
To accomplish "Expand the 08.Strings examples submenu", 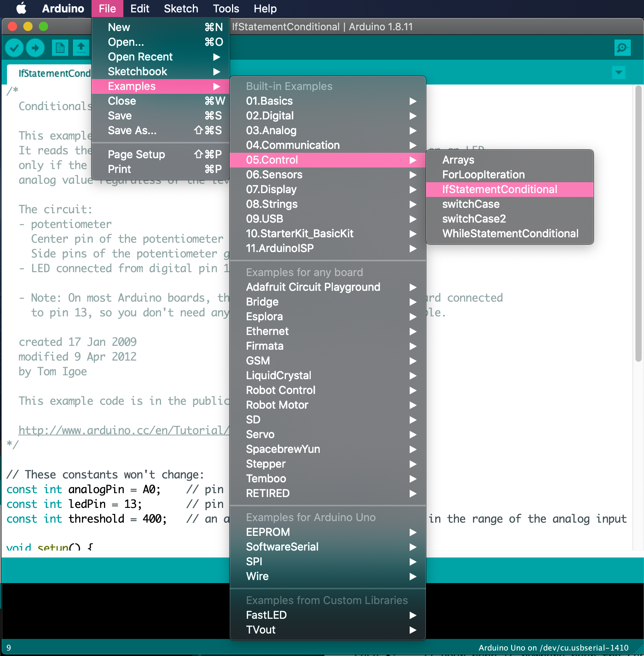I will (328, 204).
